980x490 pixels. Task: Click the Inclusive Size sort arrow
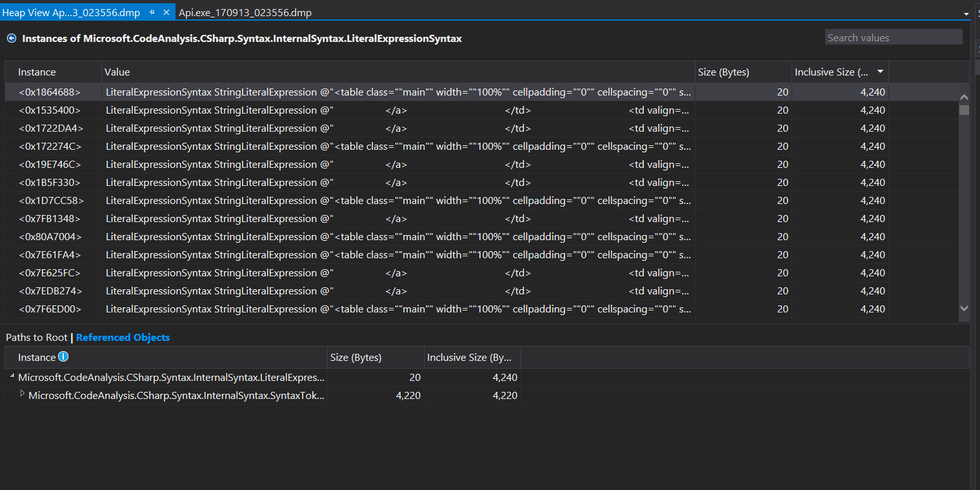880,72
